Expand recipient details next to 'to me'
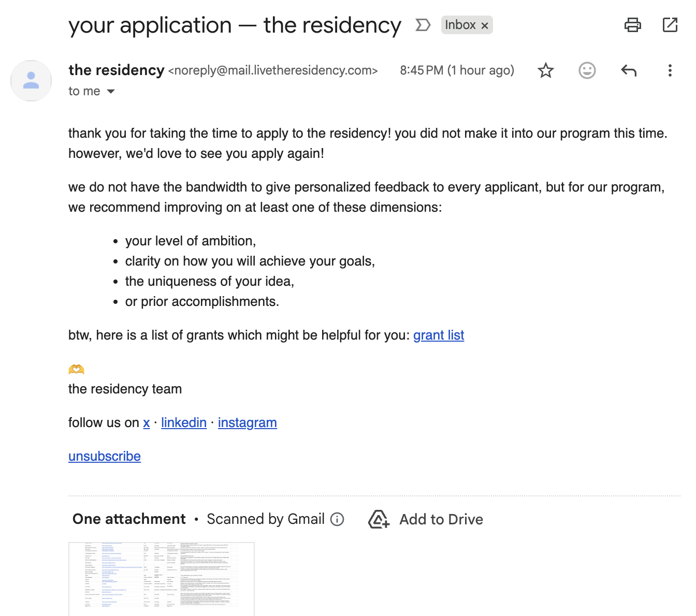The width and height of the screenshot is (696, 616). 111,92
